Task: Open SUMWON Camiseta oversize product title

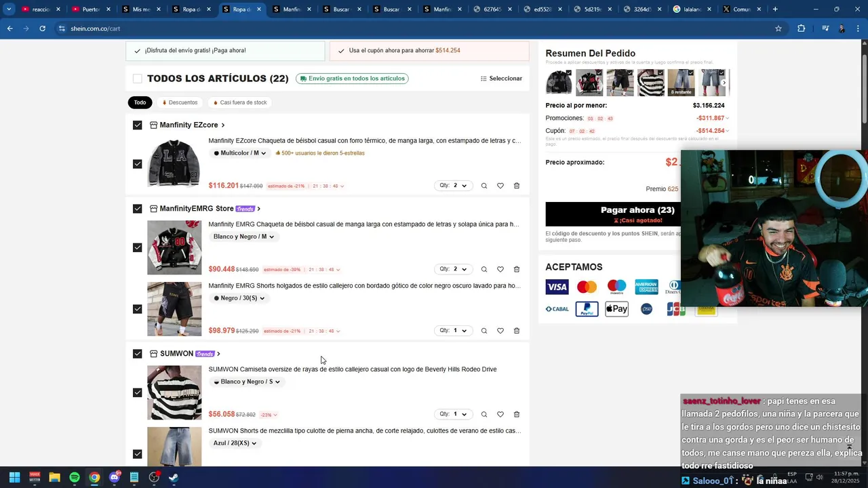Action: (x=353, y=369)
